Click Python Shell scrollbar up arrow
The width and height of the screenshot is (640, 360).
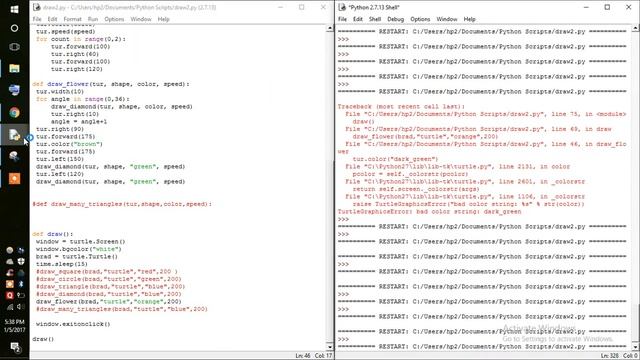click(636, 28)
